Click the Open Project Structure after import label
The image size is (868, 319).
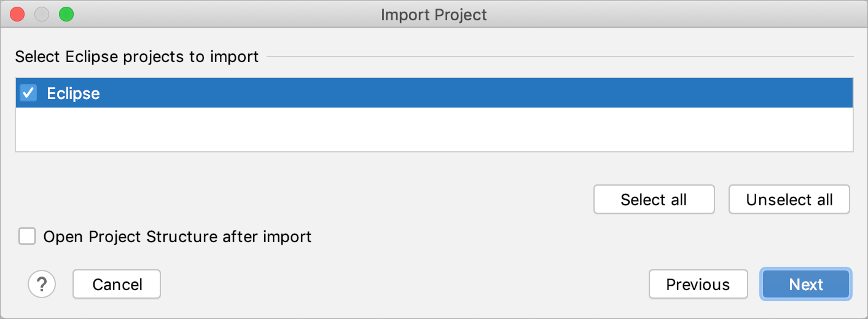178,237
